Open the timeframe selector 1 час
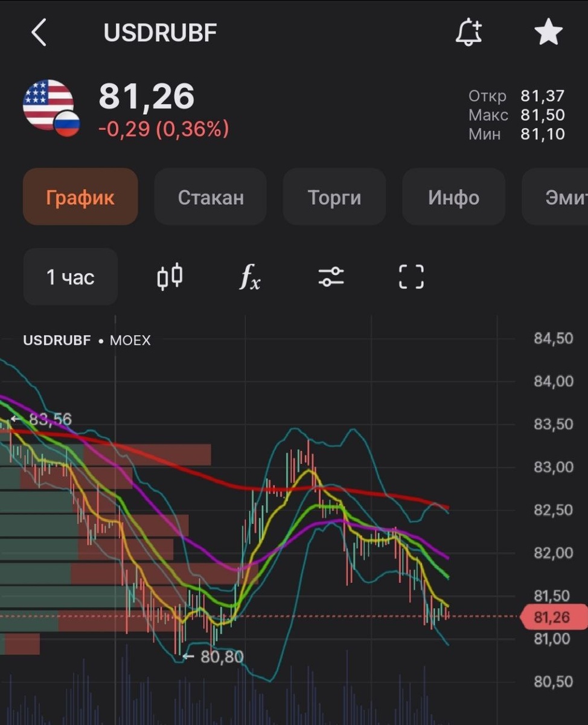The image size is (588, 725). coord(71,277)
